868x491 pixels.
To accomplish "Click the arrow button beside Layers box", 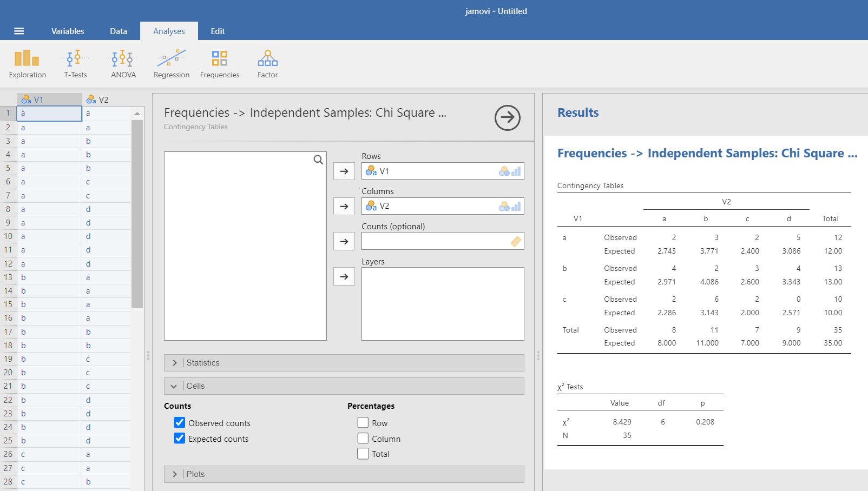I will 344,276.
